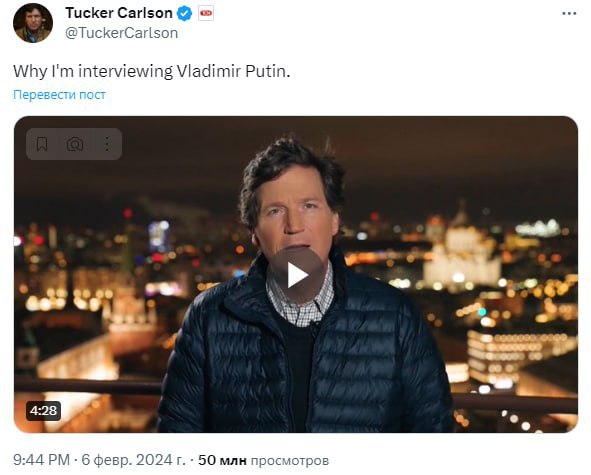Click the "Why I'm interviewing Vladimir Putin." text
This screenshot has height=475, width=591.
[152, 71]
